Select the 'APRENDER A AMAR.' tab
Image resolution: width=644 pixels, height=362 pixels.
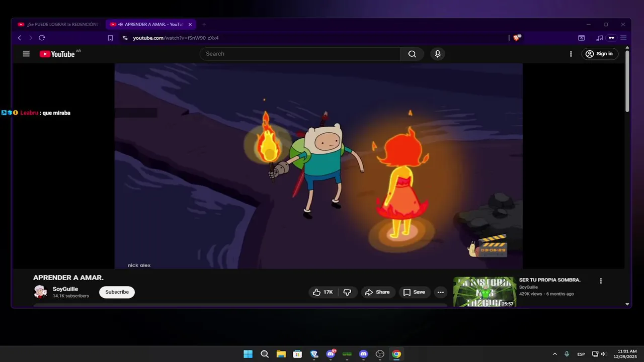coord(151,24)
